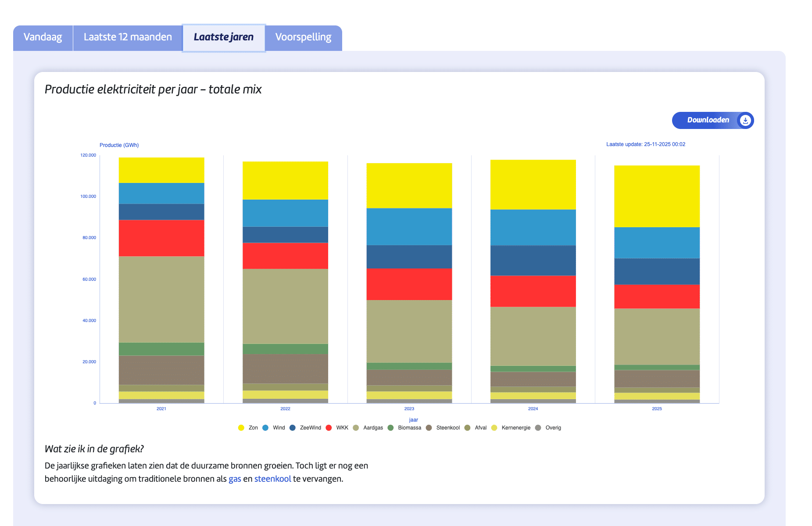Toggle the Kernenergie legend dot
This screenshot has height=526, width=812.
tap(494, 428)
